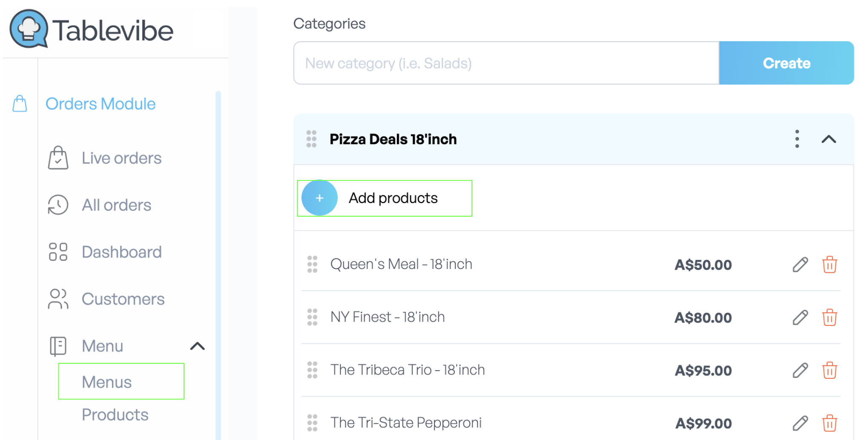Focus the New category input field

pos(506,63)
